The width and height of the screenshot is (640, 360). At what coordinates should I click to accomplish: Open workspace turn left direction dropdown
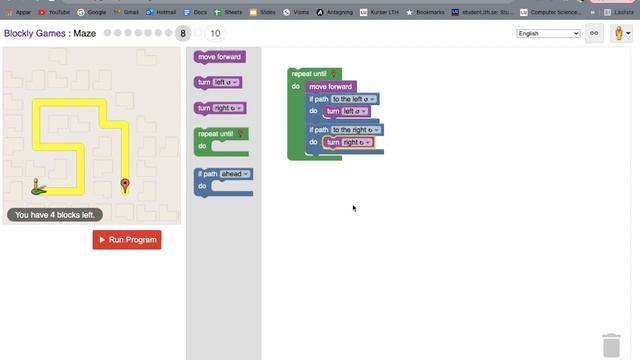coord(355,111)
